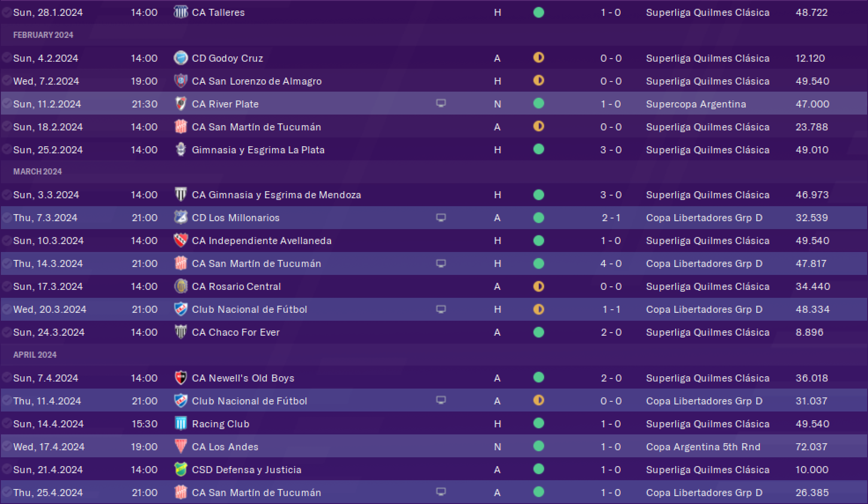Open the Copa Argentina 5th Rnd competition link
This screenshot has height=504, width=868.
tap(703, 447)
